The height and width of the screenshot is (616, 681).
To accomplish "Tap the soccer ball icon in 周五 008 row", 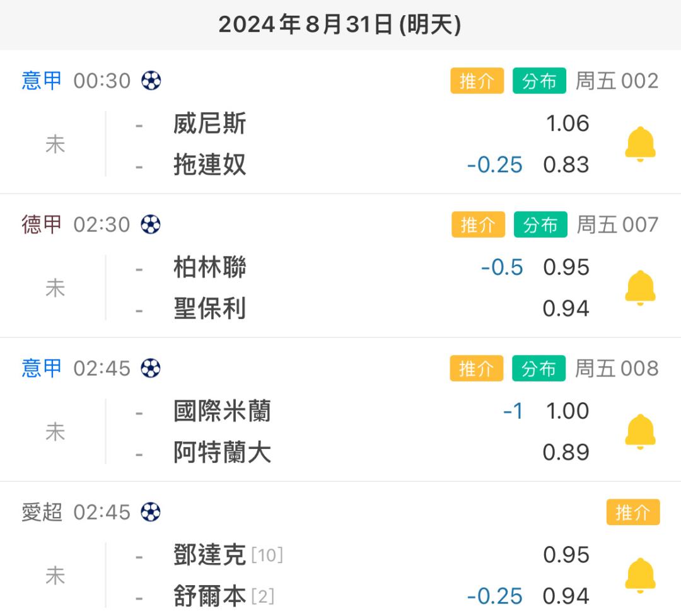I will (151, 368).
